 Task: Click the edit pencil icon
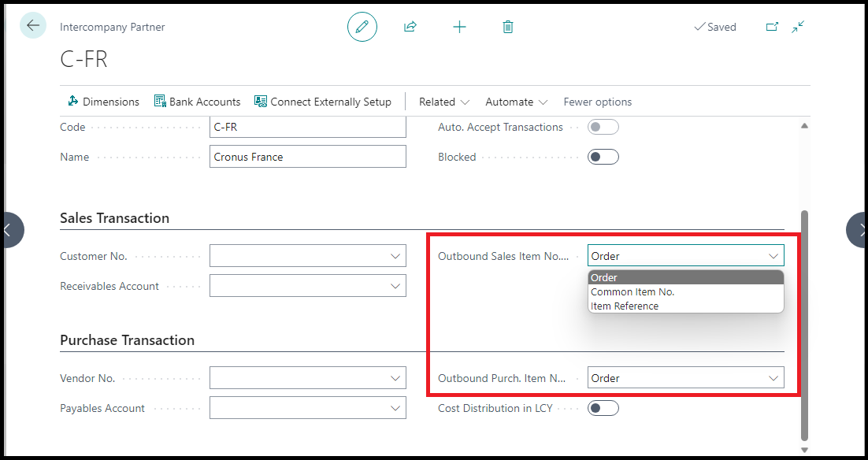[x=362, y=27]
